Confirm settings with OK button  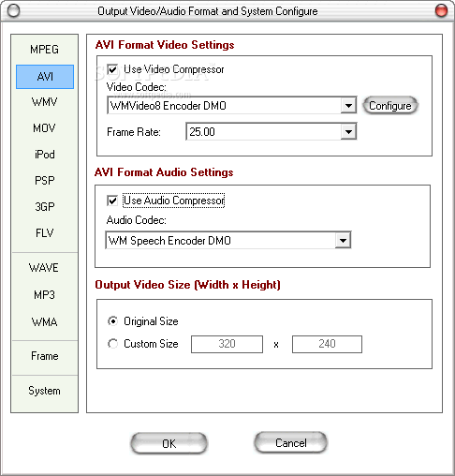(x=169, y=443)
